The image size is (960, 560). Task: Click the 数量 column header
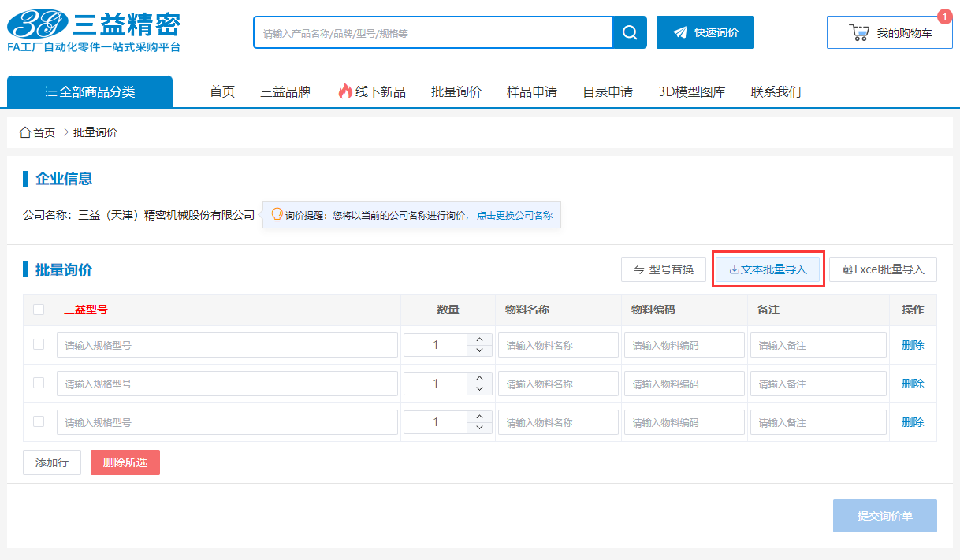pyautogui.click(x=448, y=310)
